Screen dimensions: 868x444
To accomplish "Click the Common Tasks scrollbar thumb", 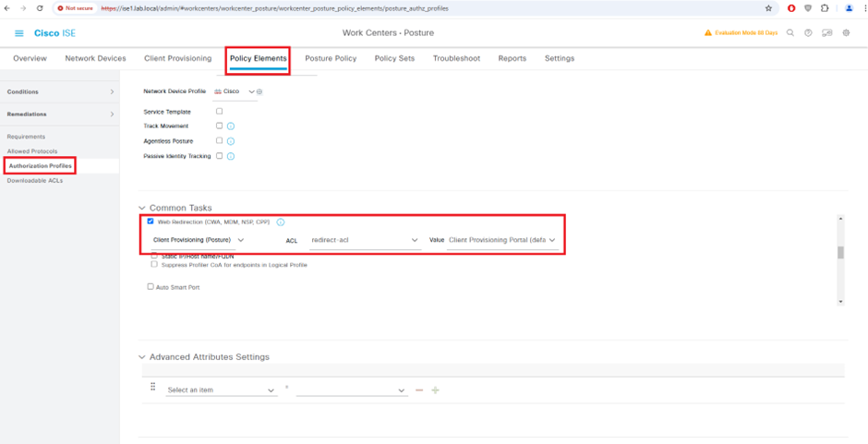I will [x=841, y=252].
